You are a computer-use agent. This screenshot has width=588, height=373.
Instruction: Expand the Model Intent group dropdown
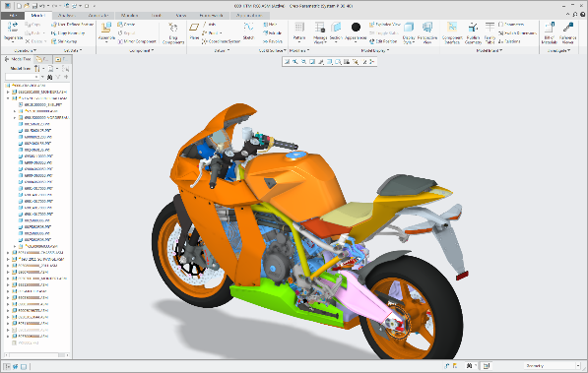coord(489,50)
